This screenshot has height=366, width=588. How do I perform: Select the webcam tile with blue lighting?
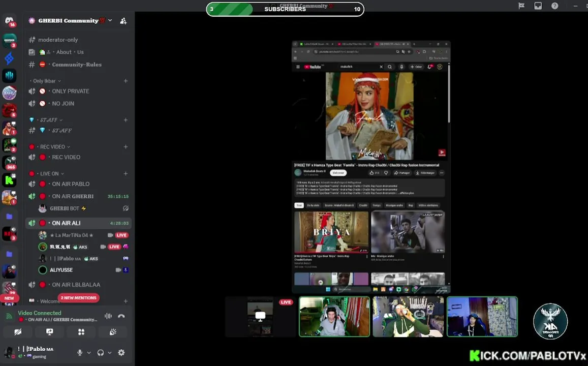pyautogui.click(x=482, y=317)
